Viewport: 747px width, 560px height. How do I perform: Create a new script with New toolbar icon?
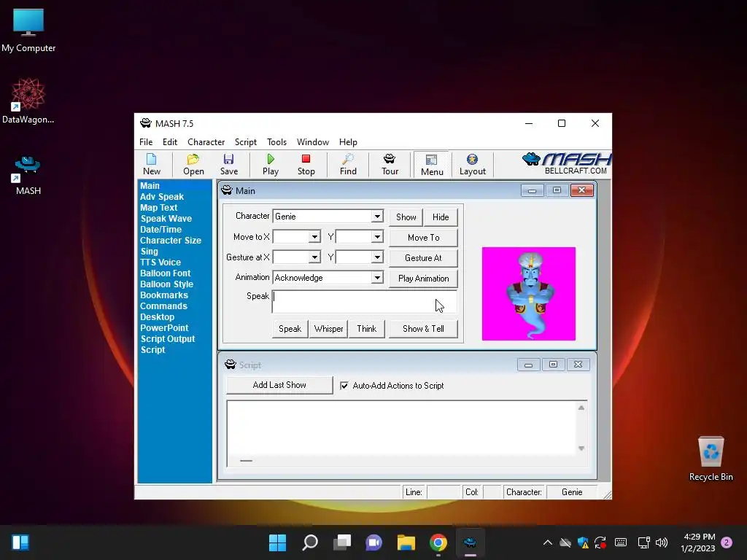tap(152, 165)
